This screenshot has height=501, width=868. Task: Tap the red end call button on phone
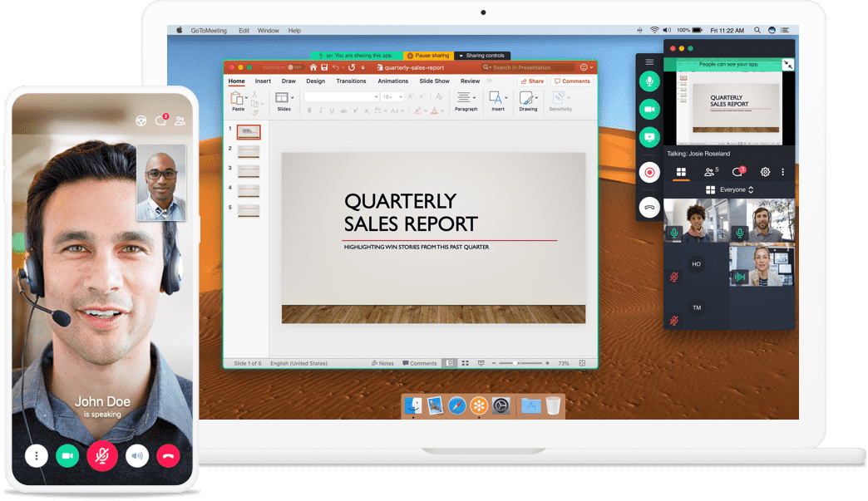[x=168, y=455]
